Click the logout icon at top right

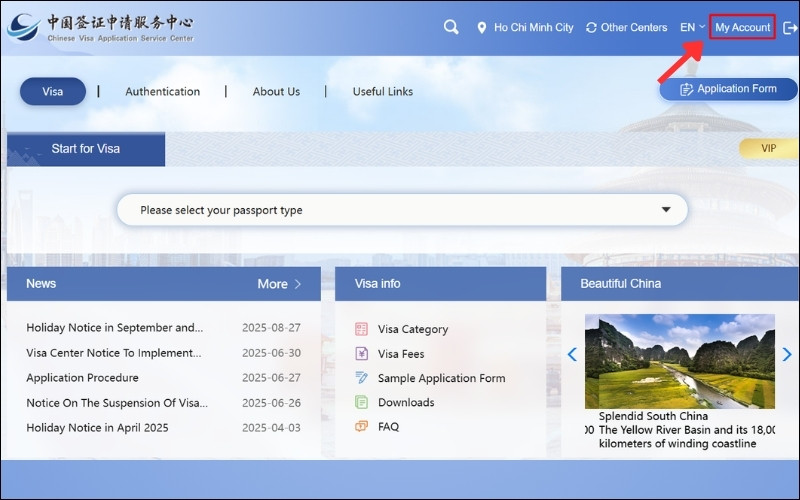(790, 28)
